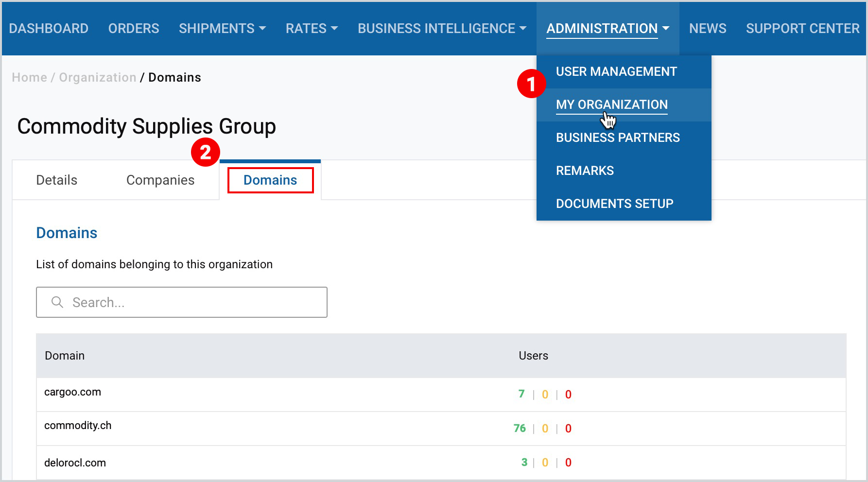The width and height of the screenshot is (868, 482).
Task: Select Remarks in the Administration menu
Action: (585, 171)
